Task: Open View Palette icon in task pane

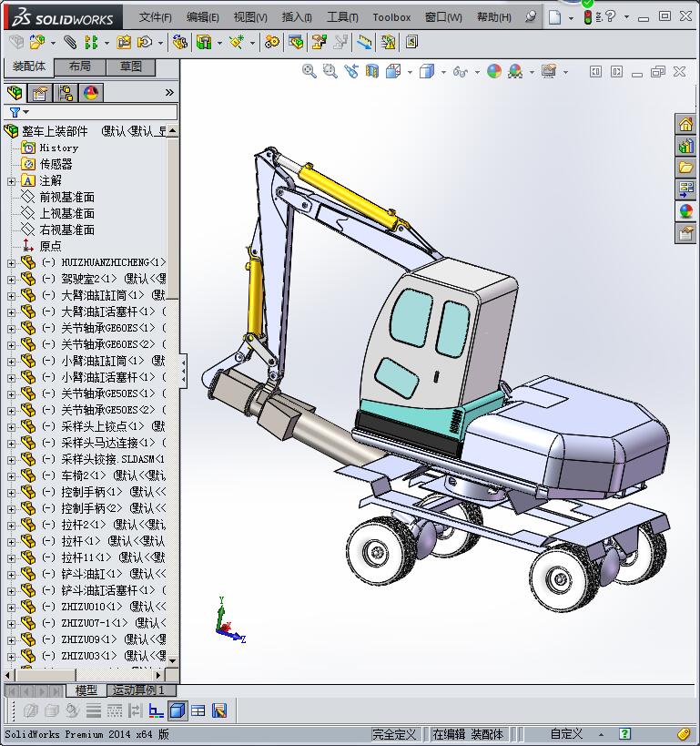Action: point(685,189)
